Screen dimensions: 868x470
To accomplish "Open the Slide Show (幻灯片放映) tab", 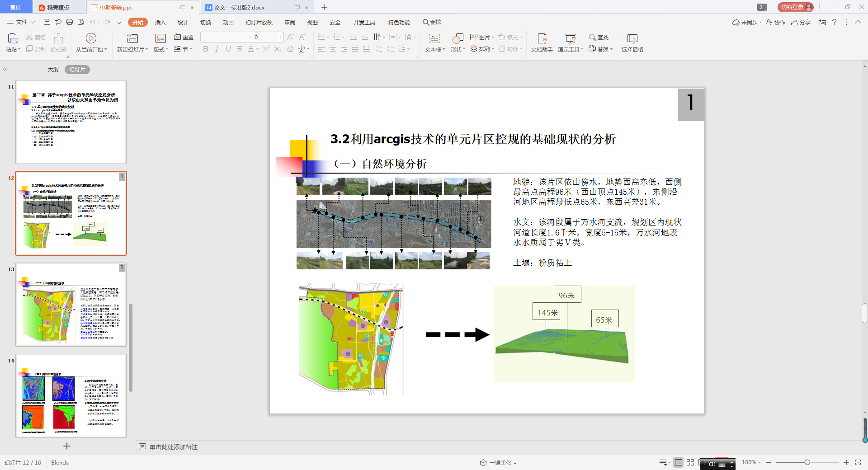I will point(259,22).
